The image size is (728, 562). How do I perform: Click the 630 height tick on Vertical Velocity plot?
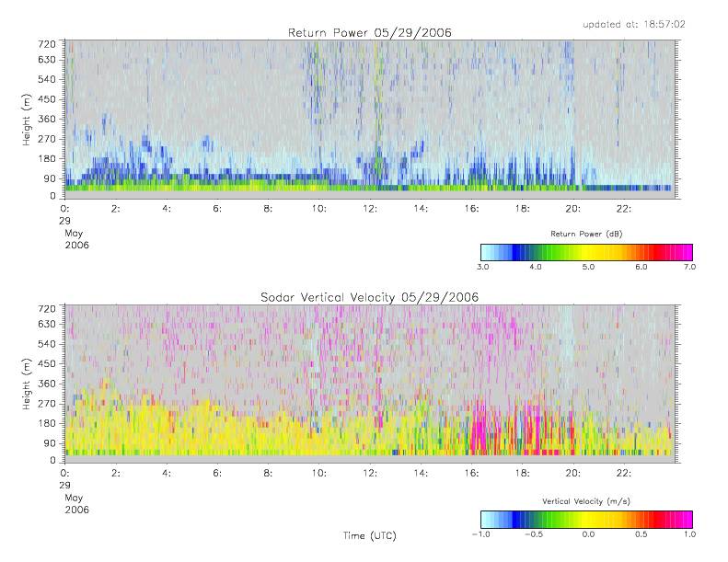[x=47, y=324]
